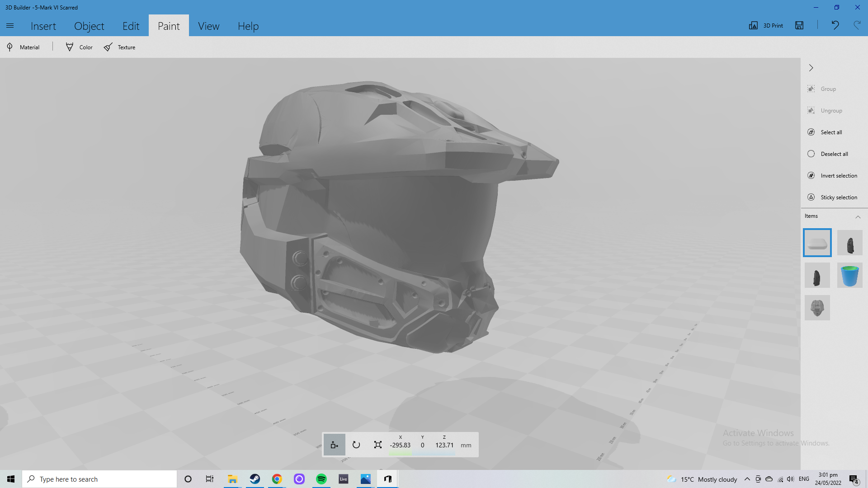Edit the X position value -295.83
This screenshot has width=868, height=488.
(400, 445)
